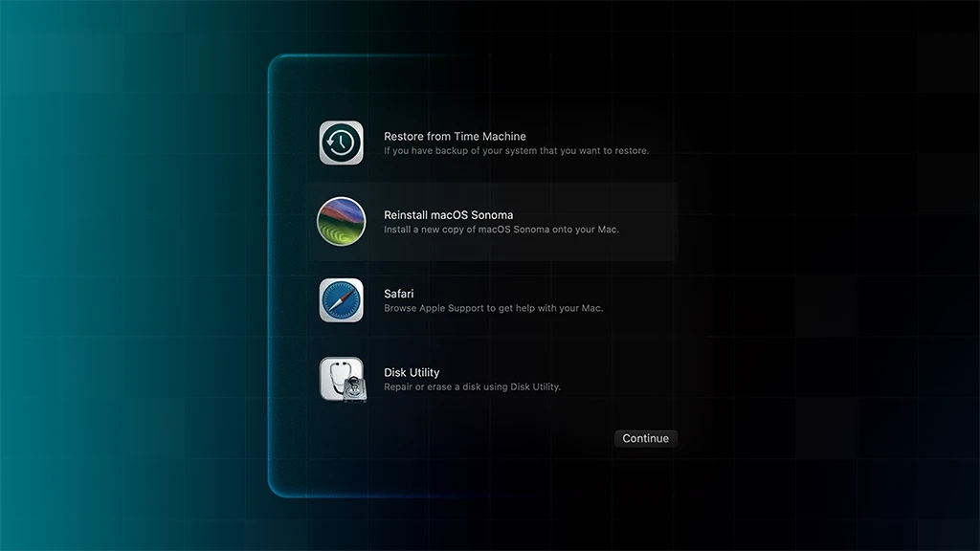Click the 'Restore from Time Machine' title text
Image resolution: width=980 pixels, height=551 pixels.
pyautogui.click(x=455, y=136)
